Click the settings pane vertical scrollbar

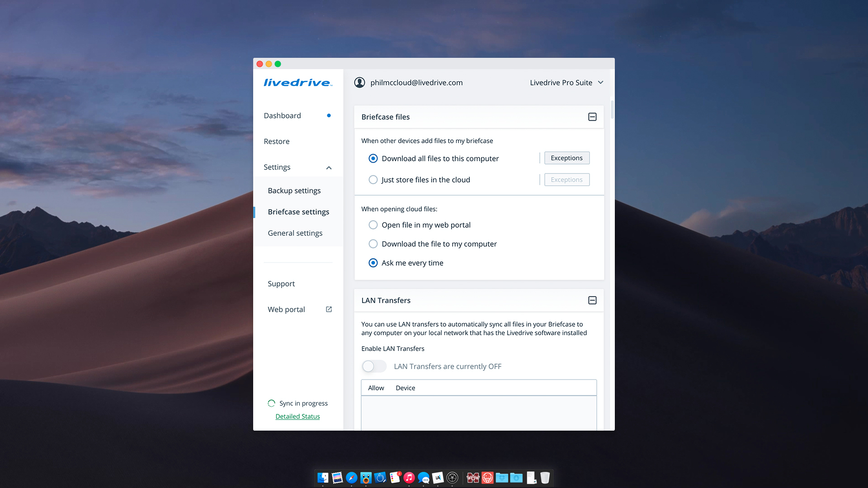pos(612,109)
